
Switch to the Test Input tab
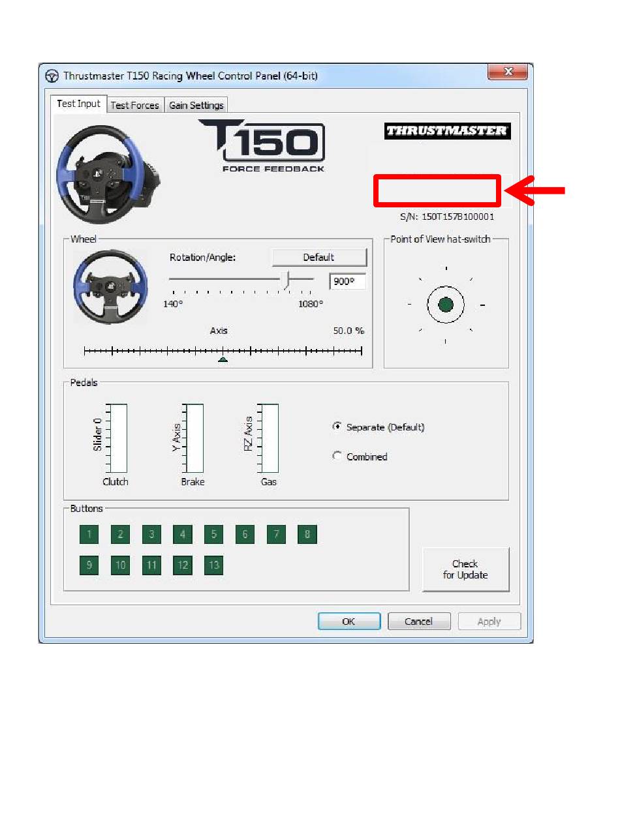[x=78, y=104]
